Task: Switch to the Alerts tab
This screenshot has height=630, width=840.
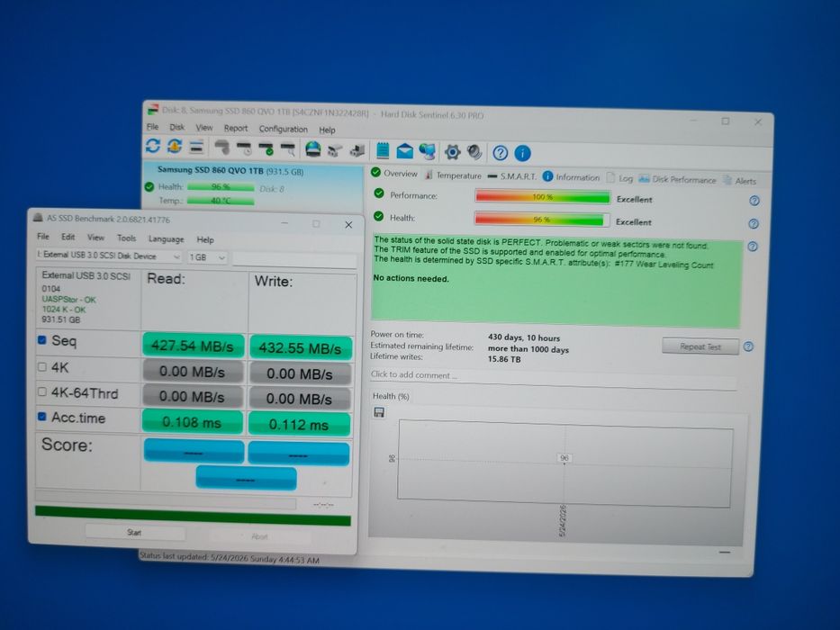Action: 740,181
